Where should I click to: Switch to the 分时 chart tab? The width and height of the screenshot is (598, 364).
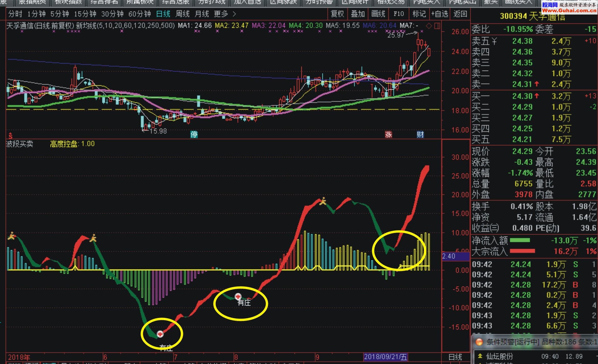[15, 14]
